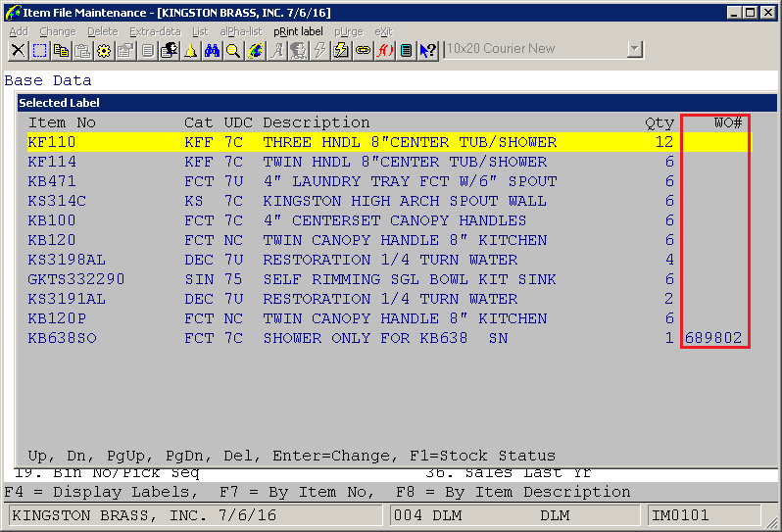Click the yellow lightning document icon
The height and width of the screenshot is (532, 782).
[x=341, y=50]
